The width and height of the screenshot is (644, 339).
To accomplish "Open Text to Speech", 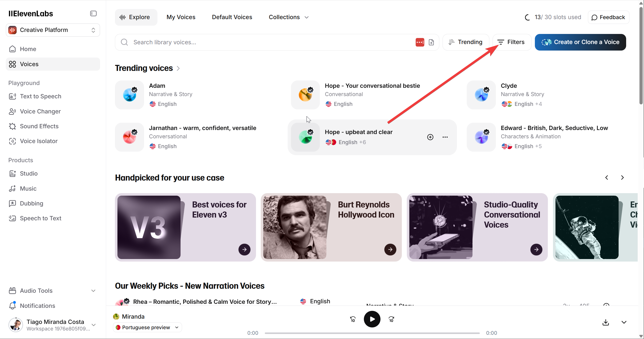I will [x=53, y=96].
